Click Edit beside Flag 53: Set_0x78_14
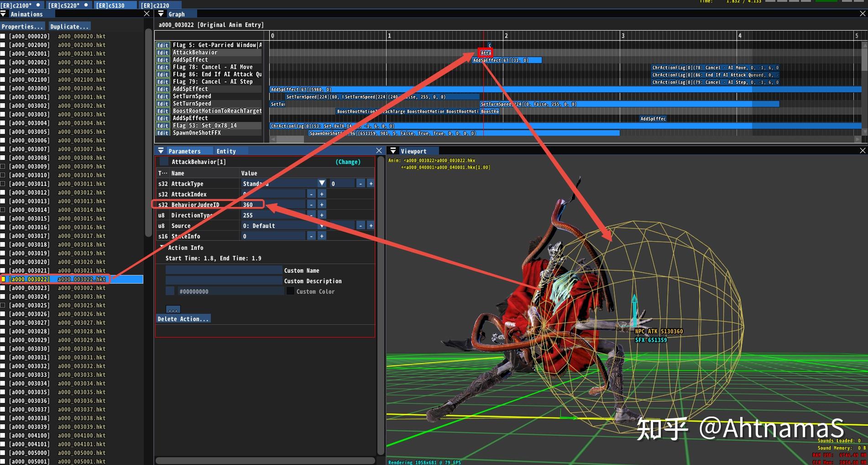868x465 pixels. pos(162,125)
